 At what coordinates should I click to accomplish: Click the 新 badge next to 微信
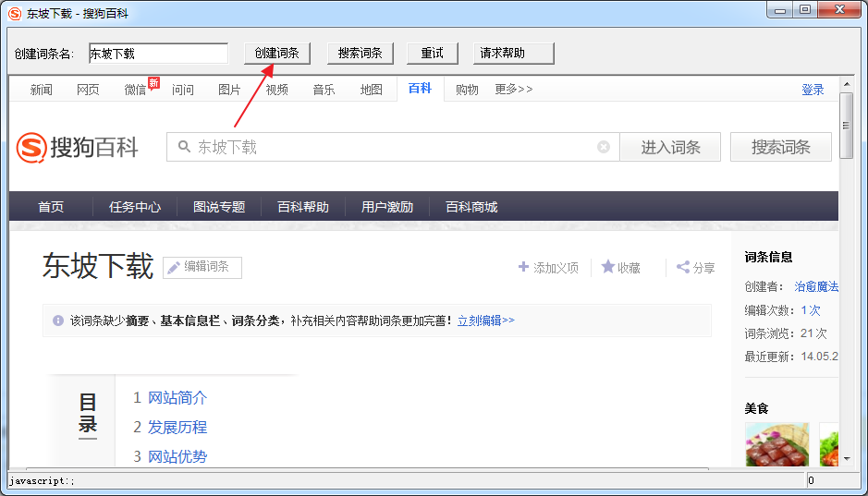point(153,83)
